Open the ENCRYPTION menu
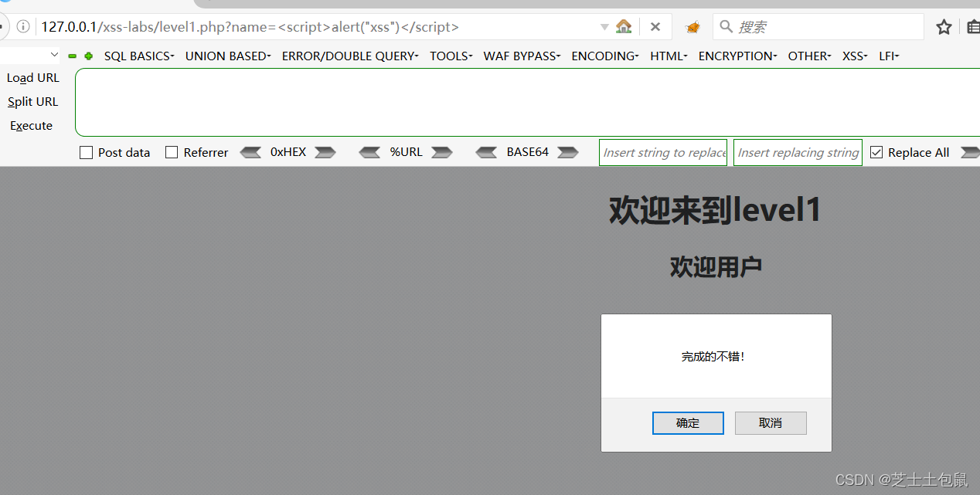980x495 pixels. click(x=737, y=56)
